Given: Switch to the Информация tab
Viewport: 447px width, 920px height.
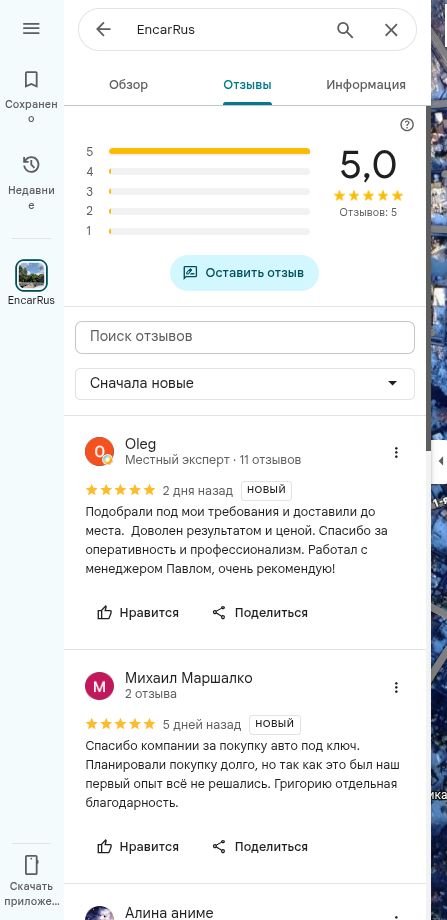Looking at the screenshot, I should [366, 84].
